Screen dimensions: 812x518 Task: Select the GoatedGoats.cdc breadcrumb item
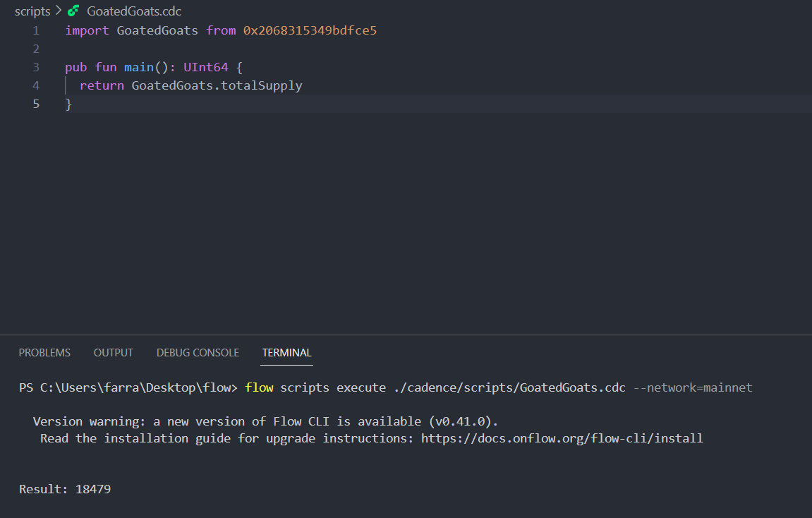(133, 11)
